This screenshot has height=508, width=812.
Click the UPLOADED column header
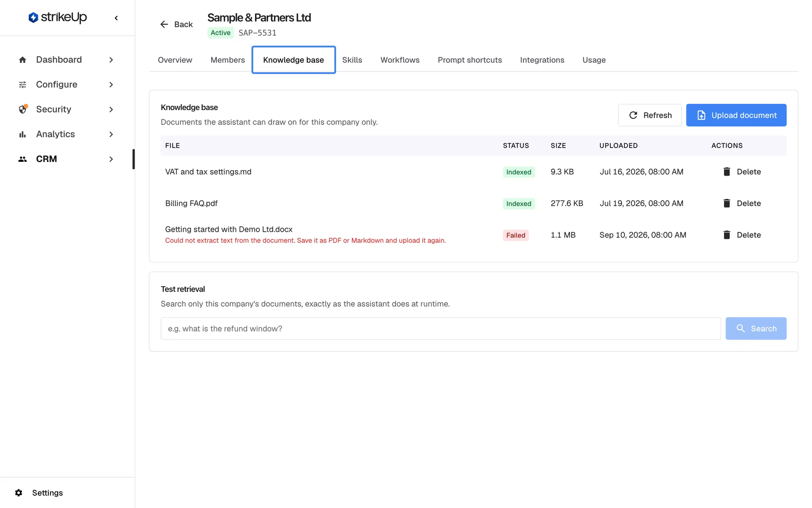(x=618, y=145)
